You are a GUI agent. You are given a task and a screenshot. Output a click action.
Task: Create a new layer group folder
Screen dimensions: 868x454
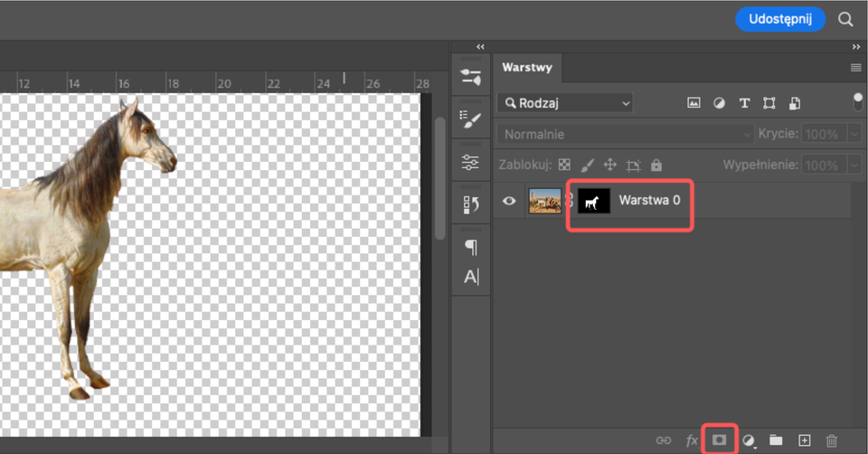tap(776, 440)
